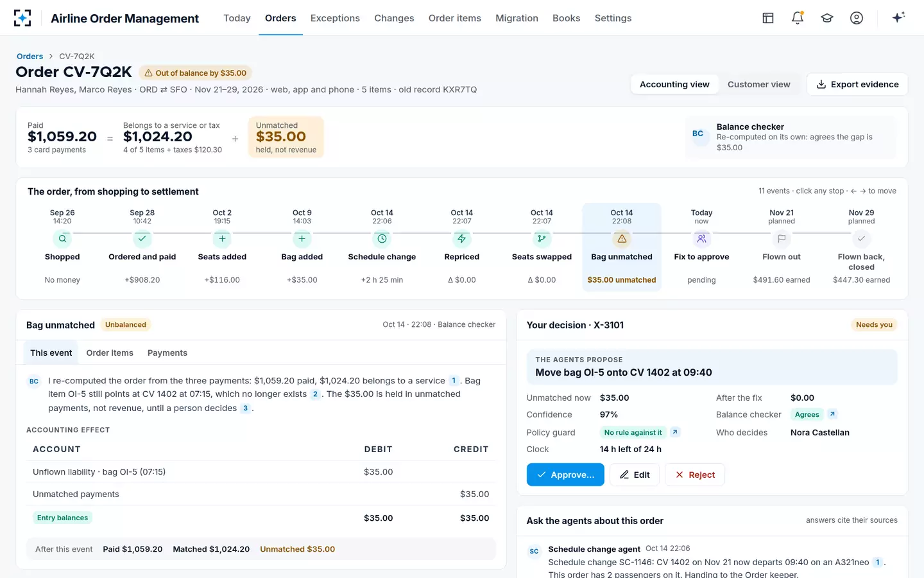Click the Export evidence button

point(857,84)
